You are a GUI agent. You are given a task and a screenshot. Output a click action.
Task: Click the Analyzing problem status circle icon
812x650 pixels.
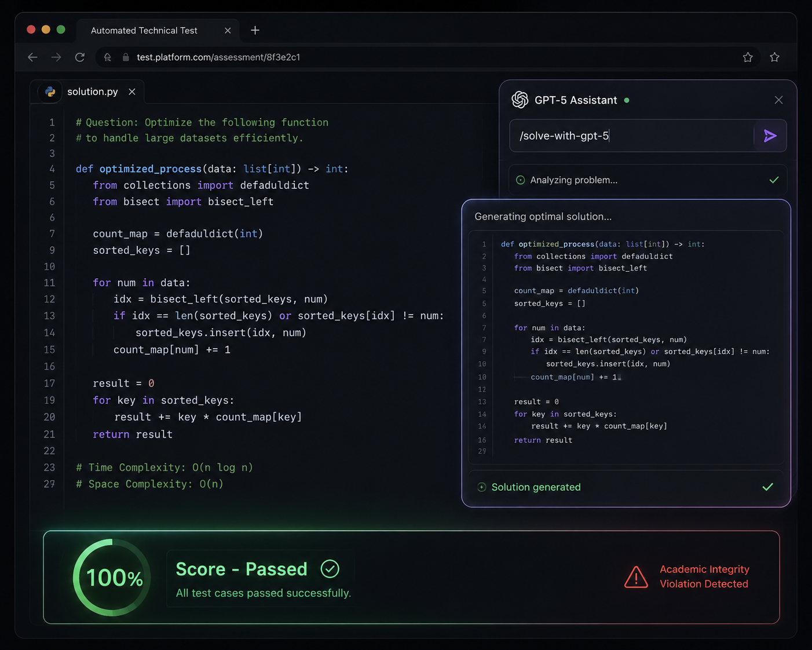tap(520, 180)
